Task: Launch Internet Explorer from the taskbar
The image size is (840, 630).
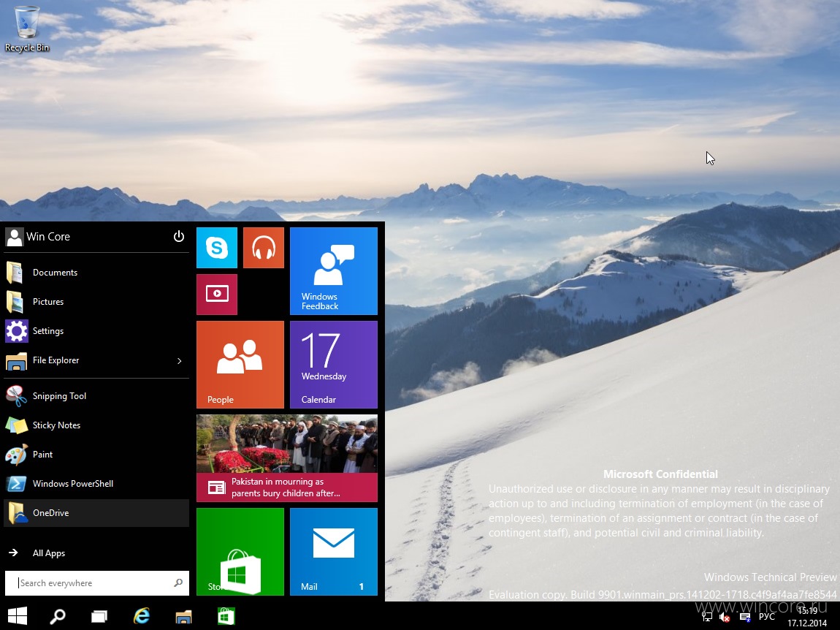Action: point(142,616)
